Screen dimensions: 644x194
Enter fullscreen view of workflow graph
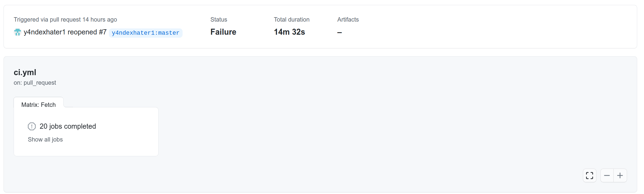tap(589, 175)
